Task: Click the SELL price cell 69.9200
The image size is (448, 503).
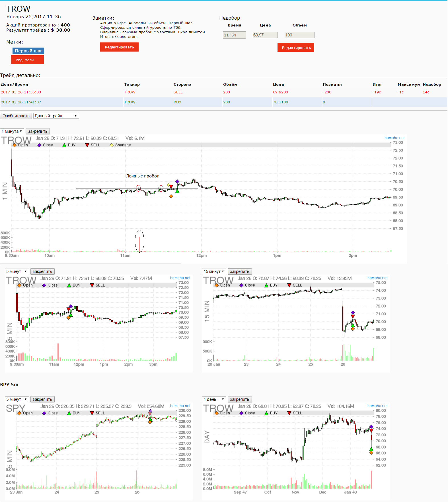Action: coord(280,92)
